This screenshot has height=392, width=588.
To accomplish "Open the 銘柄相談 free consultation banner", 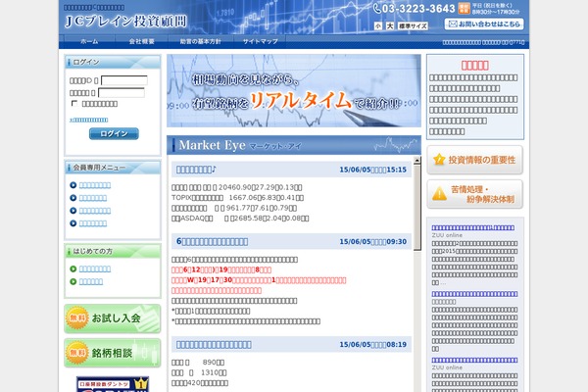I will click(113, 353).
